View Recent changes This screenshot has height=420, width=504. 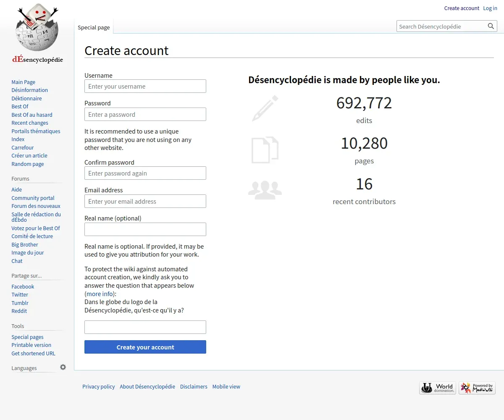click(x=30, y=123)
